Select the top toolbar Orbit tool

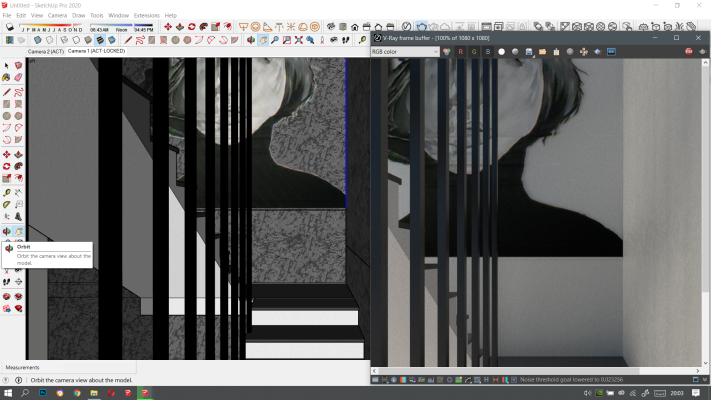251,40
